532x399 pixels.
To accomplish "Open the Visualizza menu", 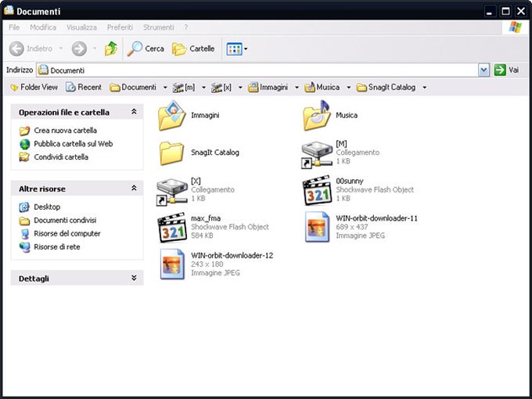I will point(81,27).
